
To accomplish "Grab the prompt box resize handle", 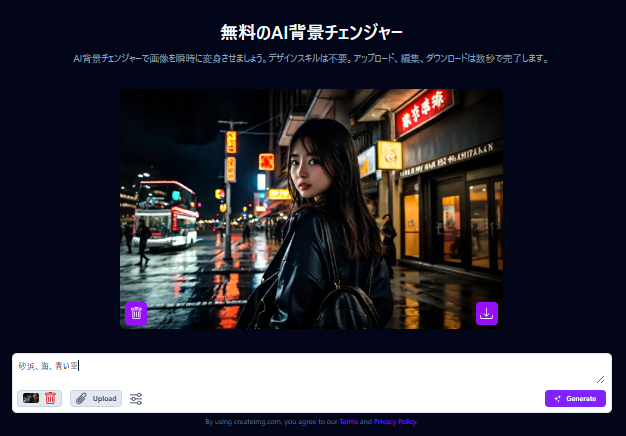I will (x=601, y=379).
